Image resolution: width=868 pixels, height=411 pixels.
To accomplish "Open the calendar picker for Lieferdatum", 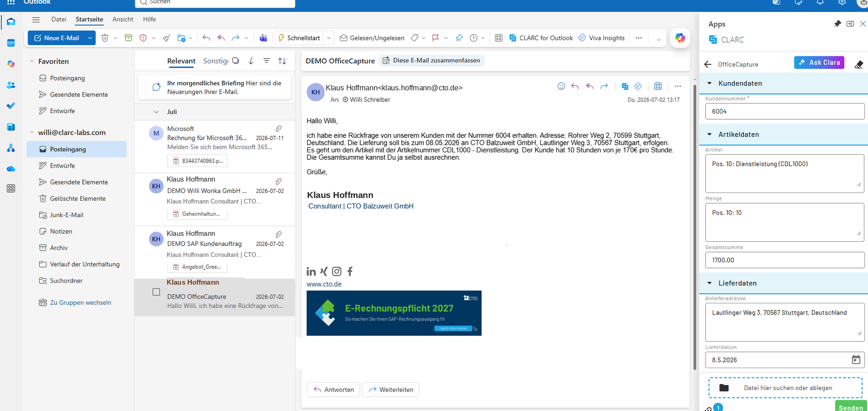I will pyautogui.click(x=856, y=360).
